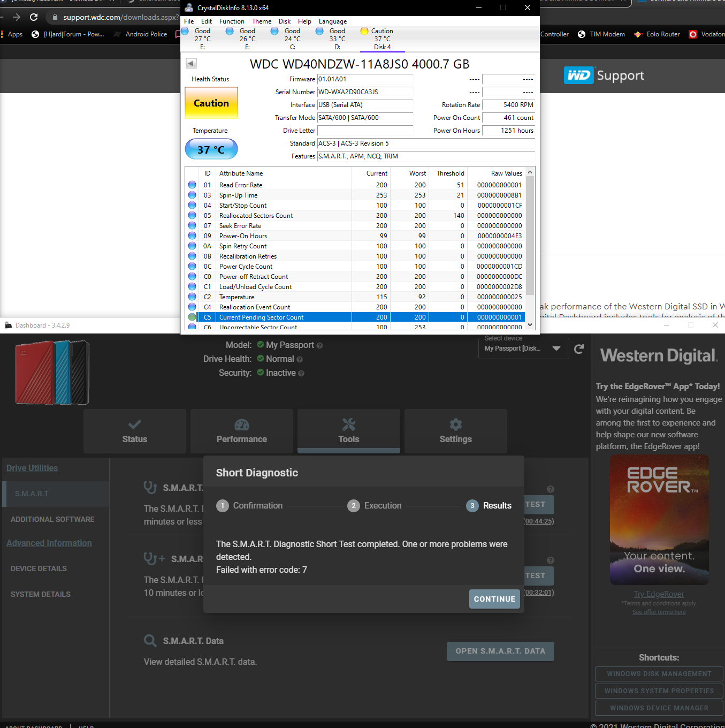Switch to the Status tab in Dashboard
The width and height of the screenshot is (725, 728).
tap(135, 431)
